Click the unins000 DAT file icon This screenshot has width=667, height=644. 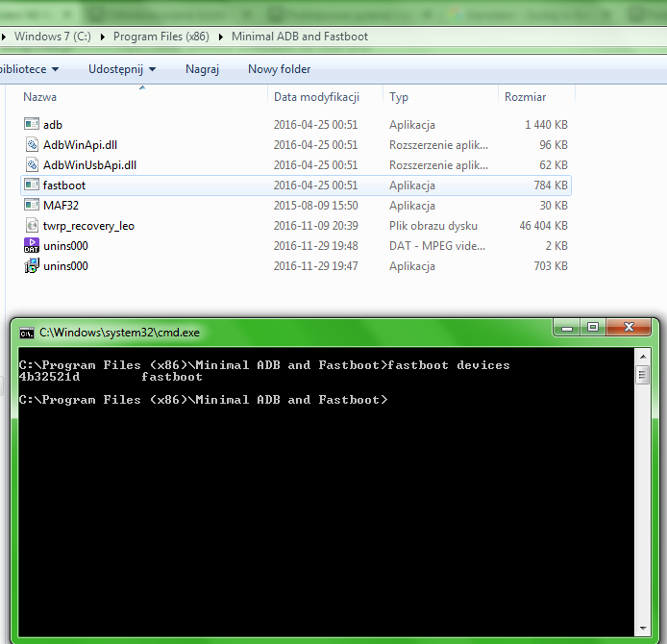pyautogui.click(x=31, y=246)
